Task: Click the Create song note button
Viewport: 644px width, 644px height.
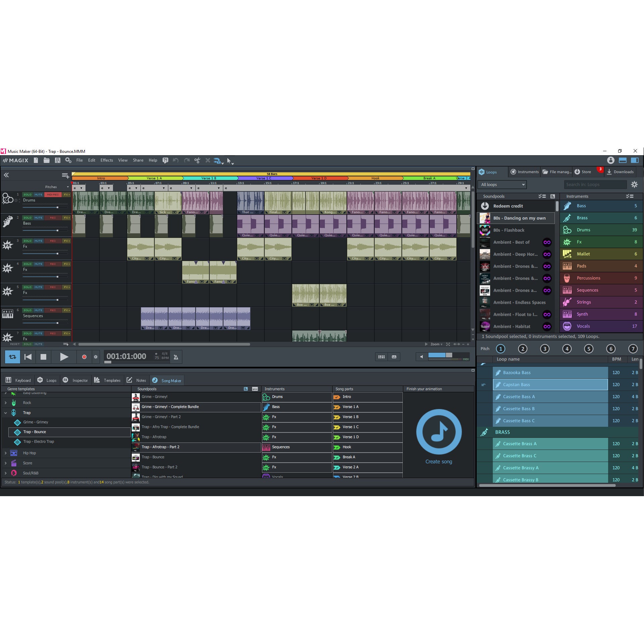Action: [x=439, y=432]
